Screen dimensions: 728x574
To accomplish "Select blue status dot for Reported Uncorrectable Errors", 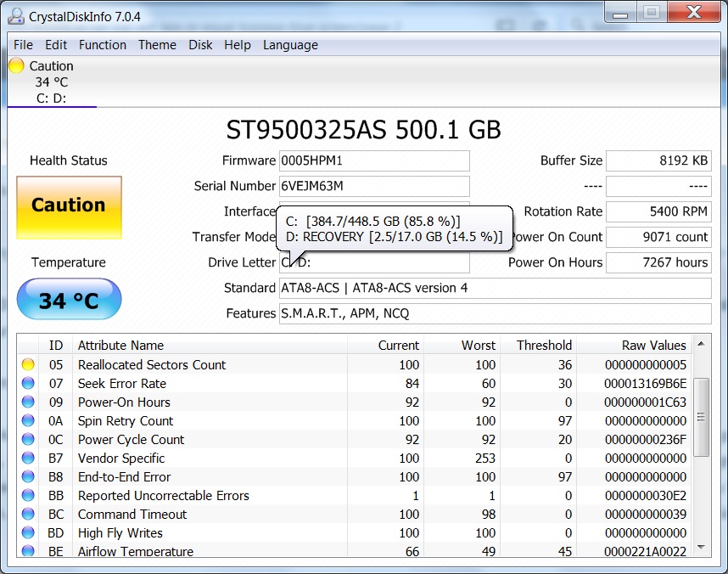I will (x=28, y=495).
